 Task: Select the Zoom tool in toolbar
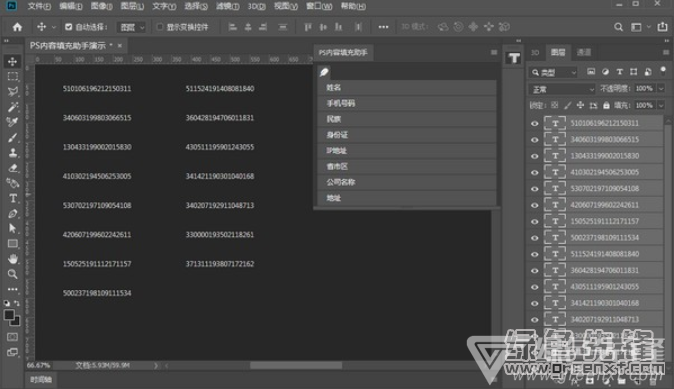pyautogui.click(x=12, y=274)
